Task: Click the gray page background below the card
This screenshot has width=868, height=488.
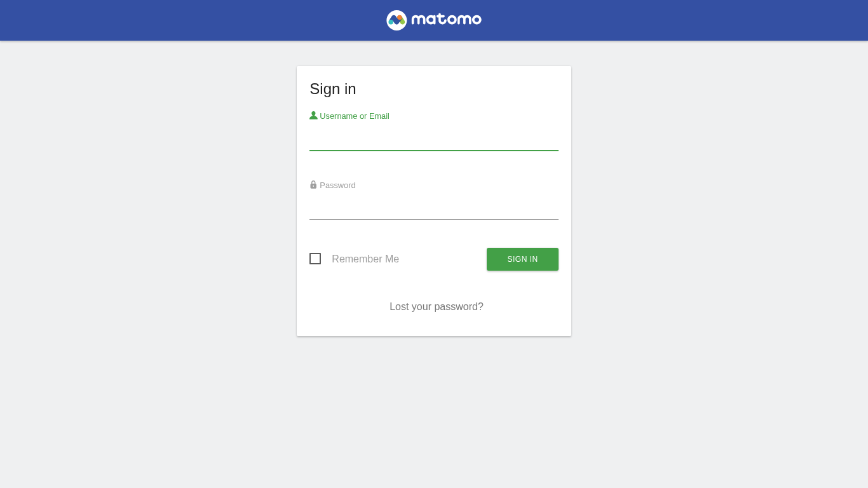Action: tap(433, 413)
